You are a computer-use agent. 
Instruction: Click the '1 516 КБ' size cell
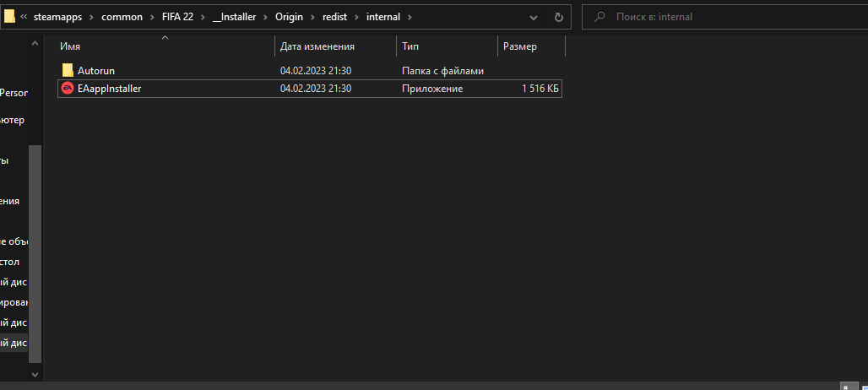tap(540, 89)
